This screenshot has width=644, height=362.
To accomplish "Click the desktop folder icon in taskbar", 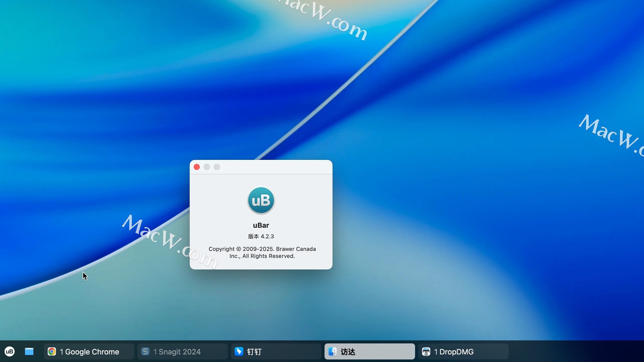I will [x=29, y=351].
